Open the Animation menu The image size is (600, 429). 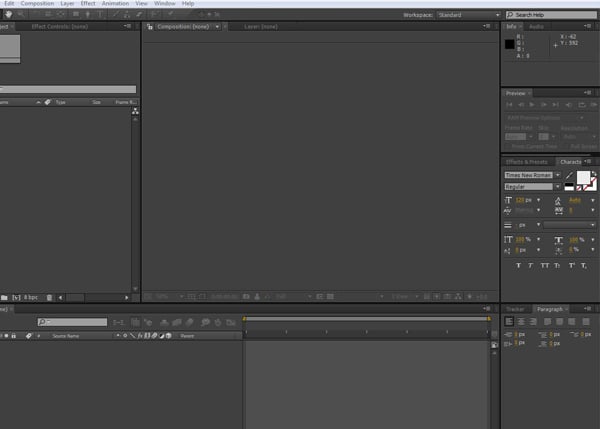click(x=115, y=3)
